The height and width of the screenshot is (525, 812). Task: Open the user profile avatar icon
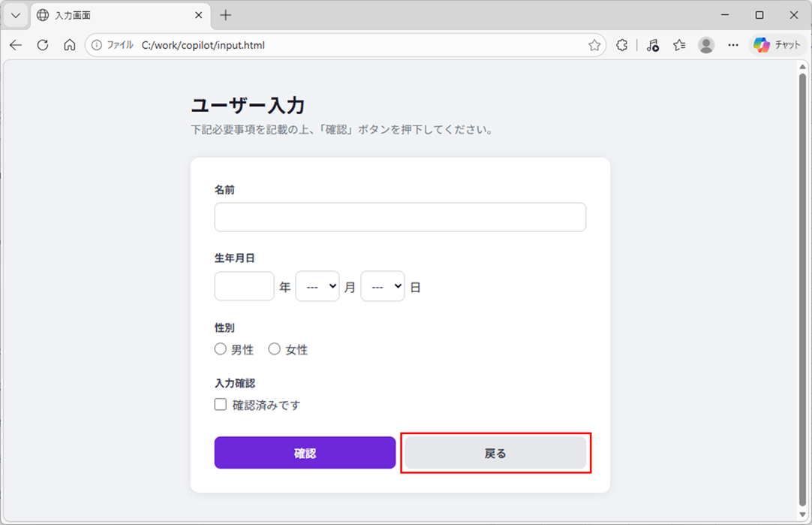[706, 45]
